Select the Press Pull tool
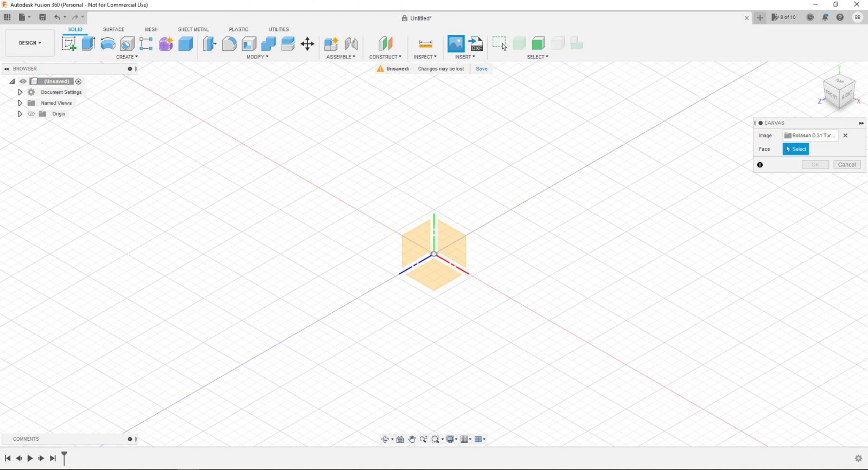This screenshot has width=868, height=470. pyautogui.click(x=210, y=44)
